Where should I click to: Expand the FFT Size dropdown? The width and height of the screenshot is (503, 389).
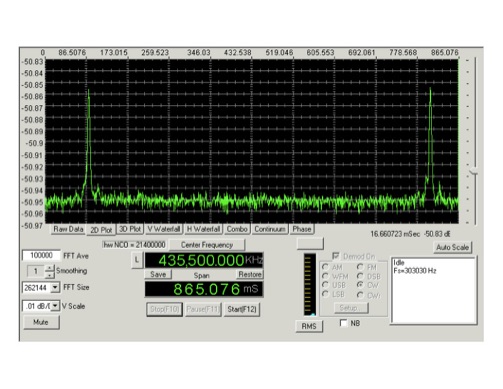(x=55, y=288)
